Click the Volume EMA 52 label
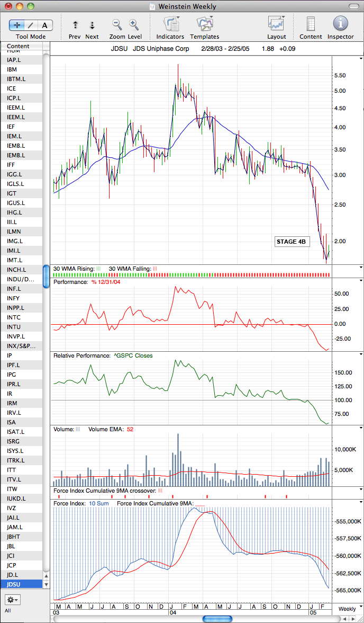Image resolution: width=364 pixels, height=623 pixels. coord(111,429)
